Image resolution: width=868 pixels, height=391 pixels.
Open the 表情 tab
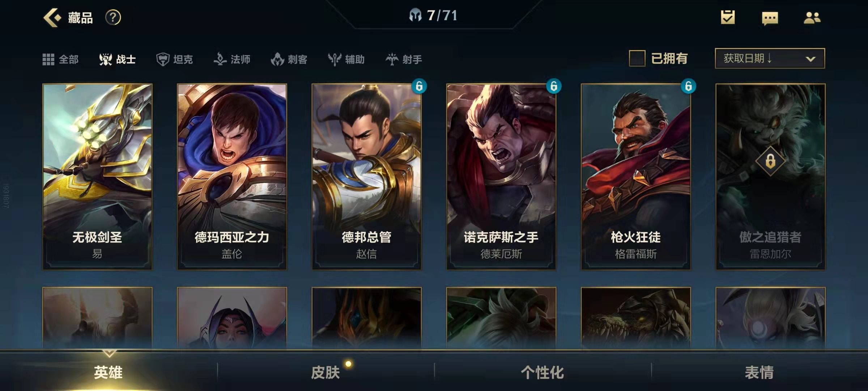(x=759, y=372)
